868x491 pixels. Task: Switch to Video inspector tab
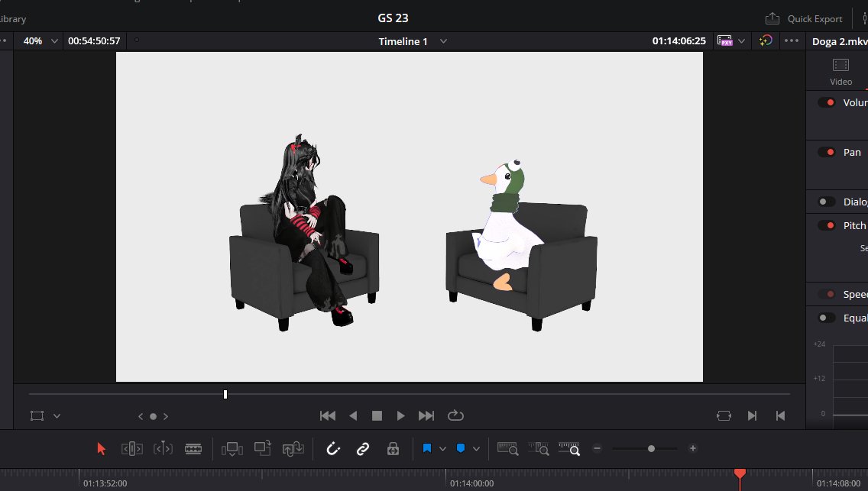tap(840, 71)
